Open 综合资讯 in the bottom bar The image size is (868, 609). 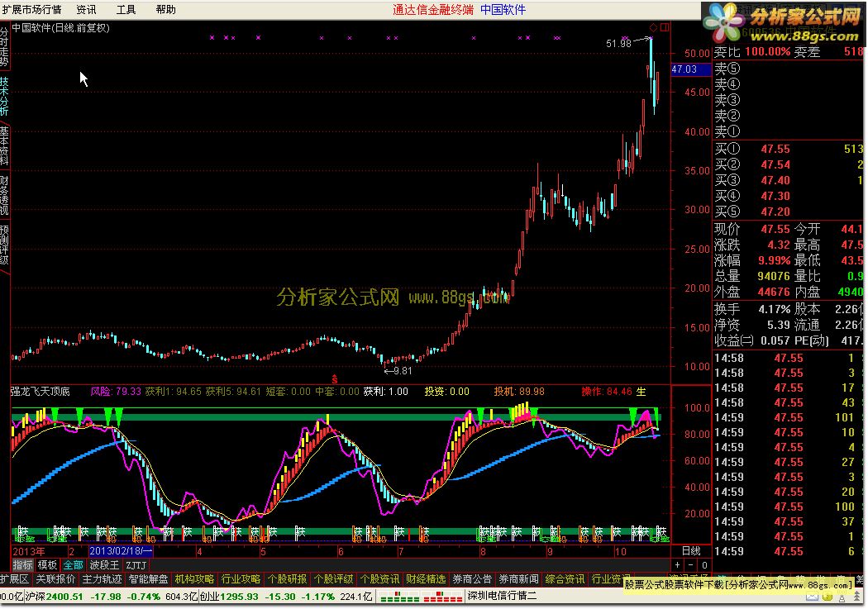click(x=565, y=579)
